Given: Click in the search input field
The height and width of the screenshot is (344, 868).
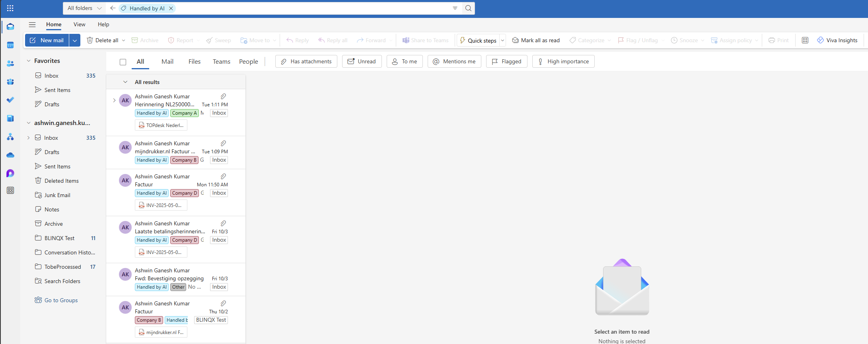Looking at the screenshot, I should coord(312,8).
